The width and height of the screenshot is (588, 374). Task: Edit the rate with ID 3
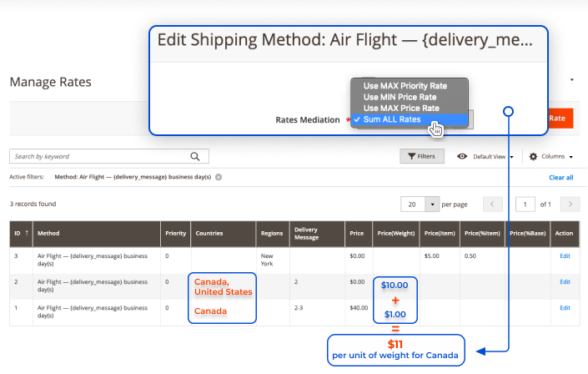(x=565, y=256)
